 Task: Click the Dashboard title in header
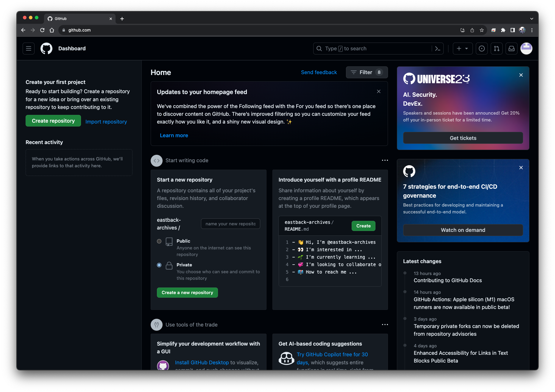tap(72, 49)
